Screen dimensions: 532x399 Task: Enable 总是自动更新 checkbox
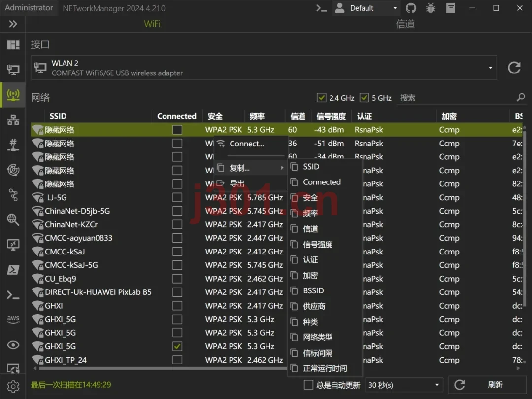[308, 385]
